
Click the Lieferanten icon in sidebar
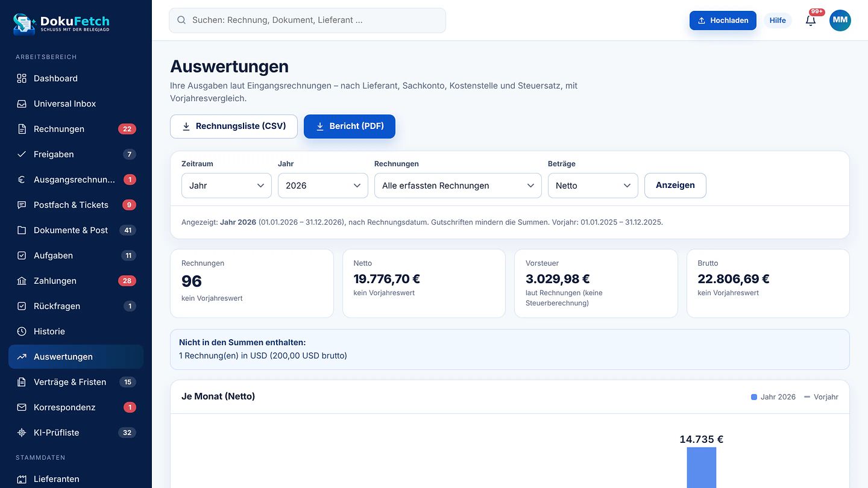click(22, 480)
